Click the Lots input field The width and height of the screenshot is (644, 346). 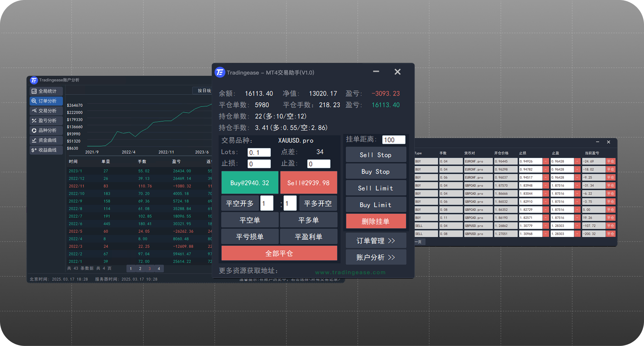point(259,153)
